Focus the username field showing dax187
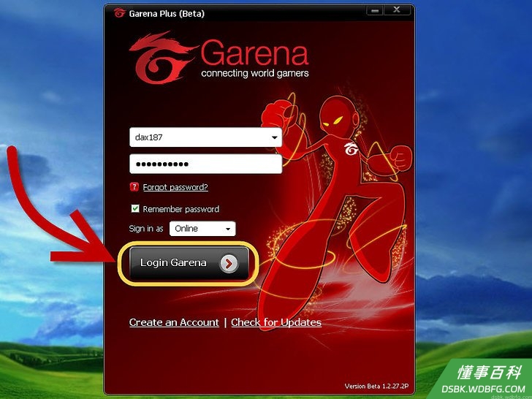The image size is (532, 399). (205, 137)
